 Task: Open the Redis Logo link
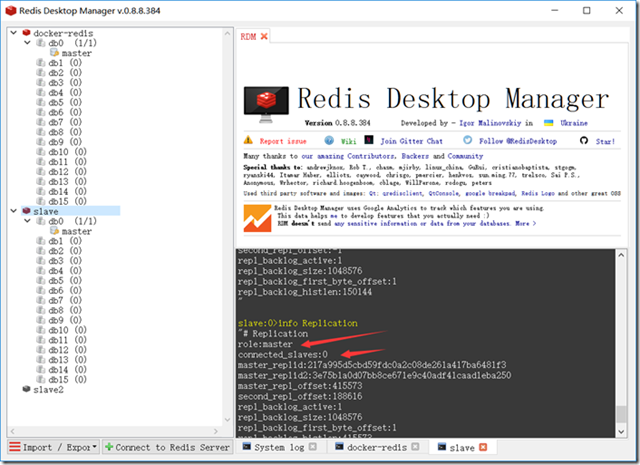pyautogui.click(x=538, y=193)
